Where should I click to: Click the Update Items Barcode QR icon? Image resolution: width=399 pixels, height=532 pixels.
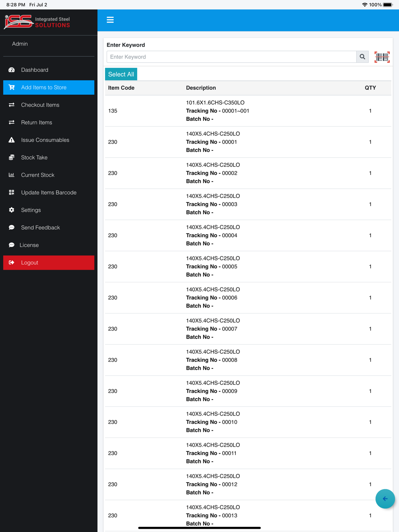coord(12,193)
